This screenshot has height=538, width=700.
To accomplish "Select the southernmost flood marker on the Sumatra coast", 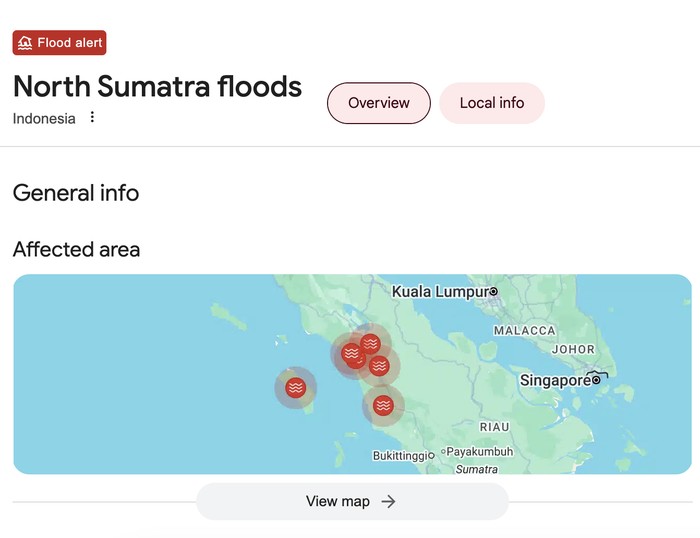I will tap(383, 405).
